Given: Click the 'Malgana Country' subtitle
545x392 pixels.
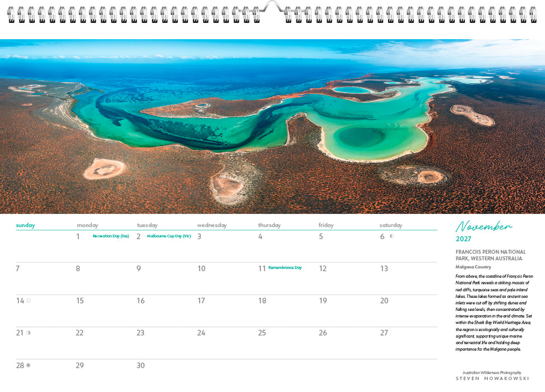Looking at the screenshot, I should coord(473,267).
